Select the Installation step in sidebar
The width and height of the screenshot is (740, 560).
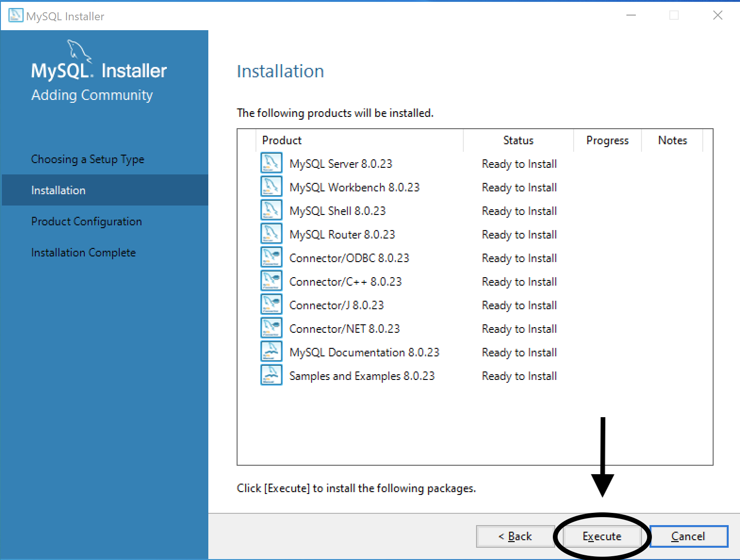(x=105, y=190)
